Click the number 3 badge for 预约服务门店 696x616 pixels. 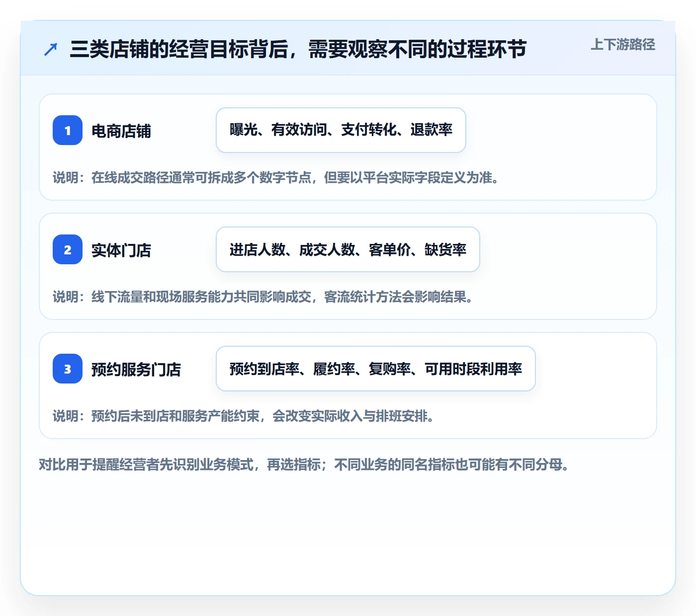[x=68, y=369]
